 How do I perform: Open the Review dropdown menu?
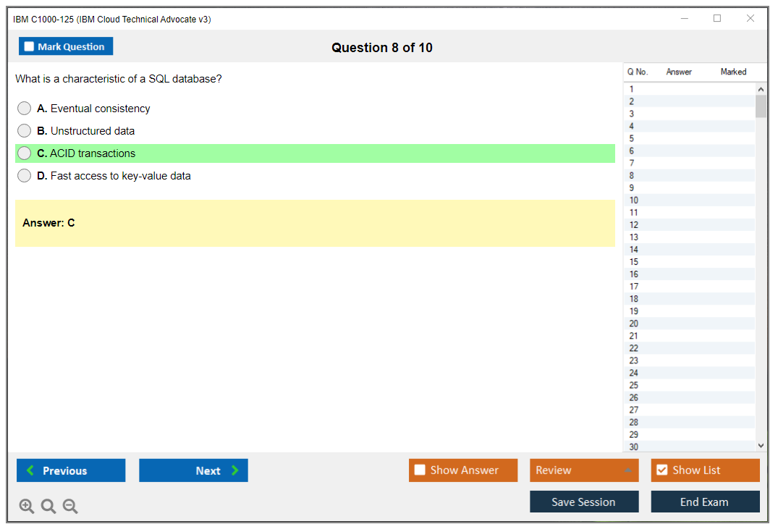click(583, 470)
